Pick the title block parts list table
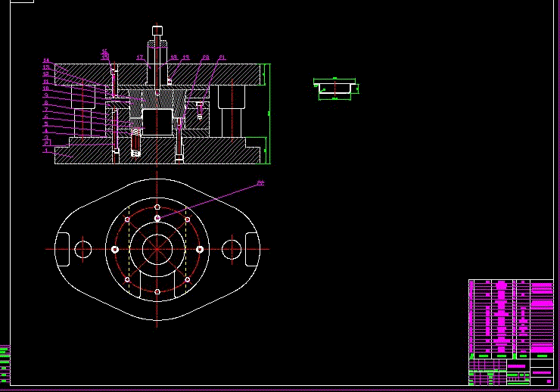 (511, 319)
